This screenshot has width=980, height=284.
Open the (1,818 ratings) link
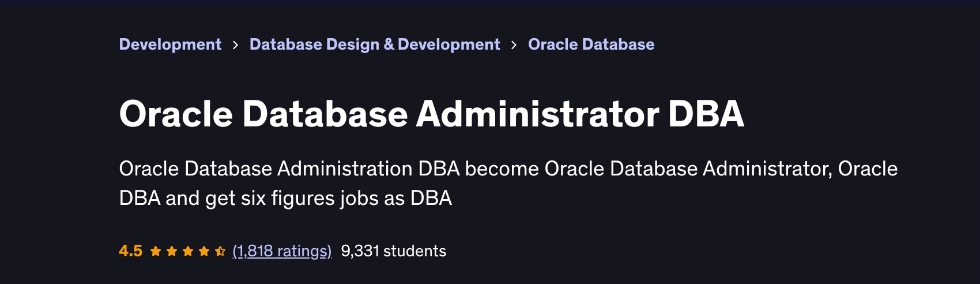pos(282,251)
